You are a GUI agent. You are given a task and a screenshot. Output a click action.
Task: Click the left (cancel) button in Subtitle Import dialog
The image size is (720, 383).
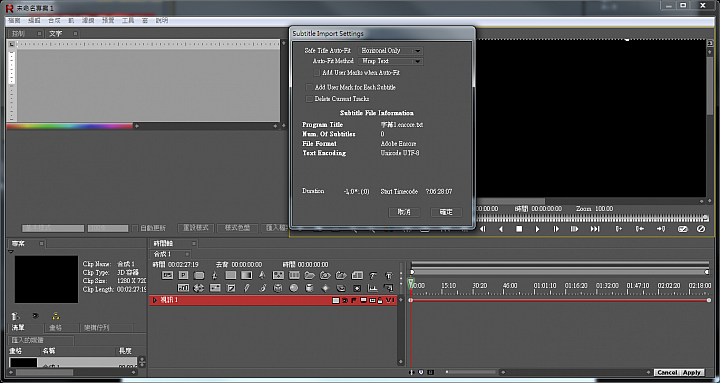(404, 212)
